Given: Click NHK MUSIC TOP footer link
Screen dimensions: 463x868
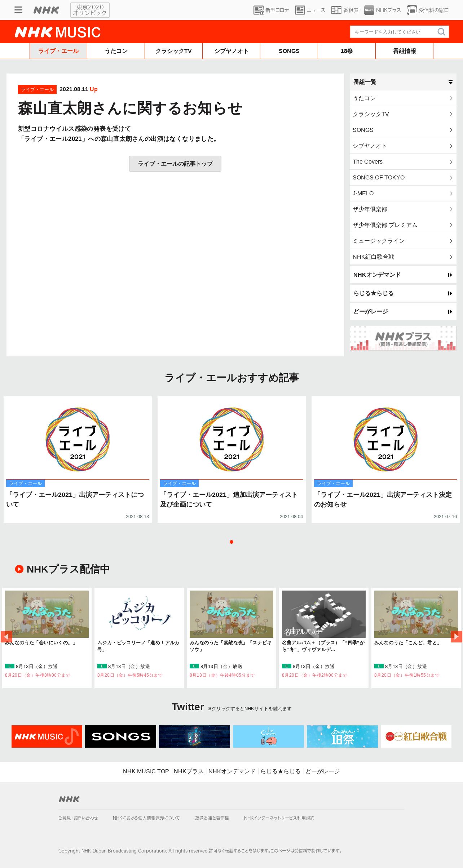Looking at the screenshot, I should pyautogui.click(x=146, y=771).
